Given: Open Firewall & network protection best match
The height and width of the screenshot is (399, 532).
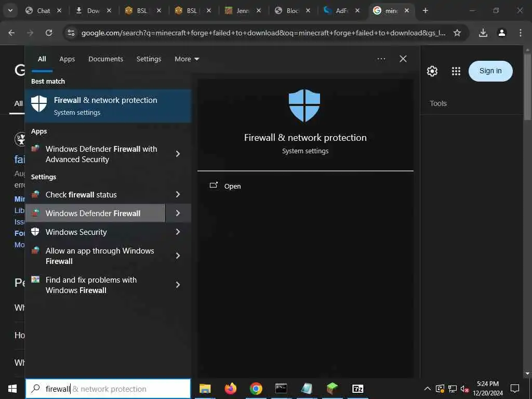Looking at the screenshot, I should pyautogui.click(x=108, y=106).
